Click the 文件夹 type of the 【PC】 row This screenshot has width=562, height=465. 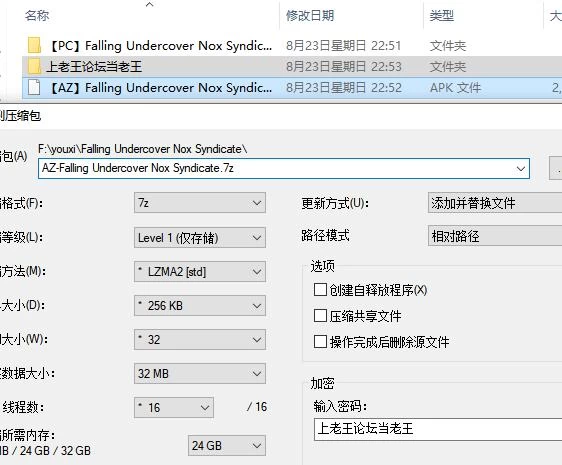coord(448,46)
